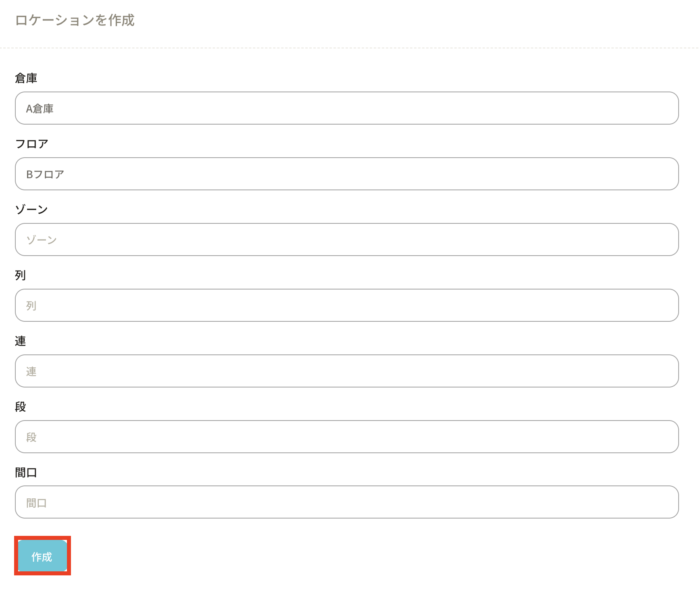Click the A倉庫 text in warehouse field
The width and height of the screenshot is (700, 604).
coord(40,109)
